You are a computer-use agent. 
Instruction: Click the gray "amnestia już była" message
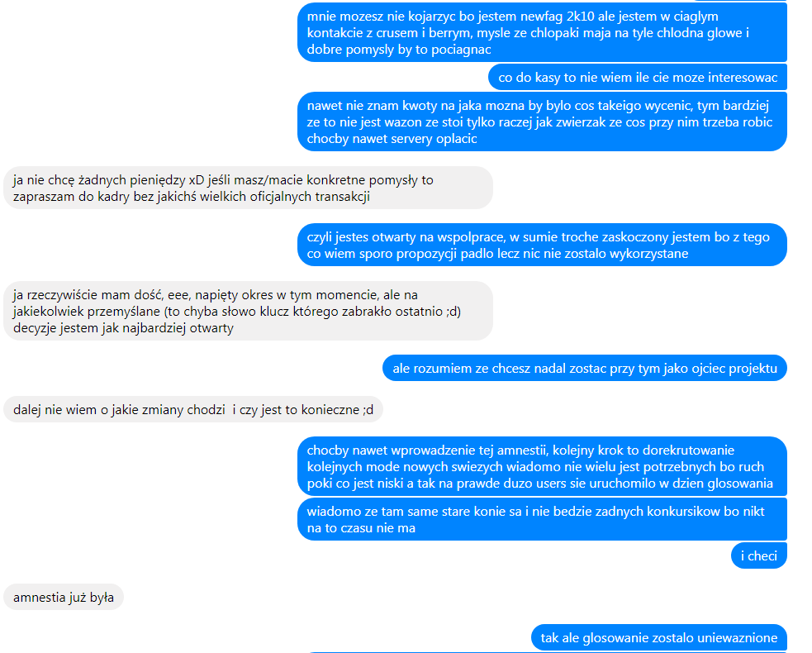click(x=64, y=597)
